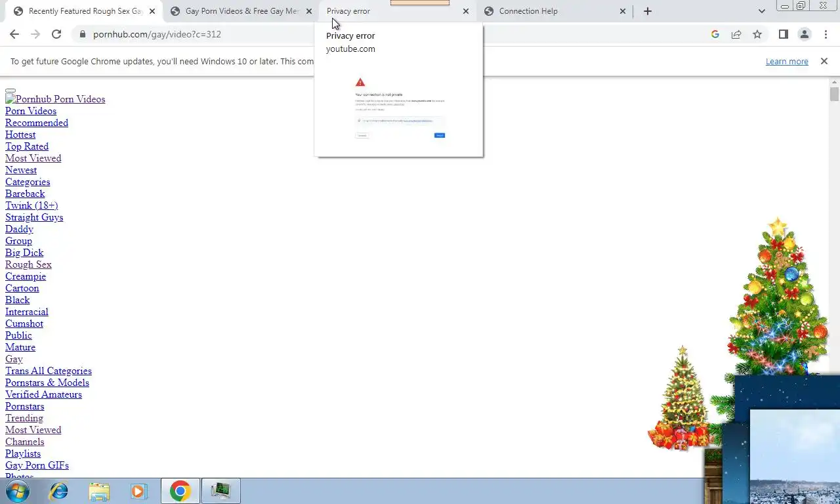Open the Chrome profile avatar menu

tap(804, 34)
